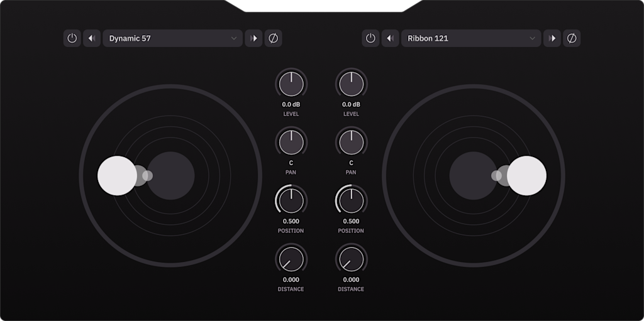Click the left channel PAN knob
Image resolution: width=644 pixels, height=321 pixels.
pyautogui.click(x=291, y=143)
